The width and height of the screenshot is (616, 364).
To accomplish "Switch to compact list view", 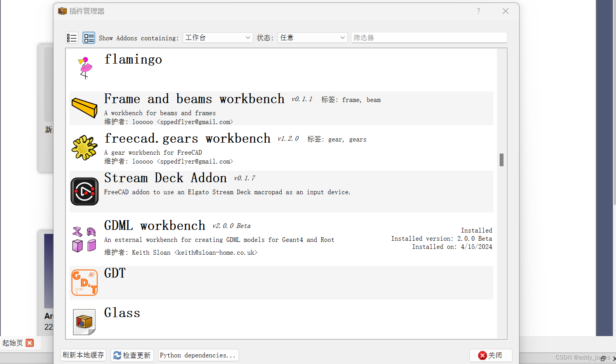I will tap(72, 38).
